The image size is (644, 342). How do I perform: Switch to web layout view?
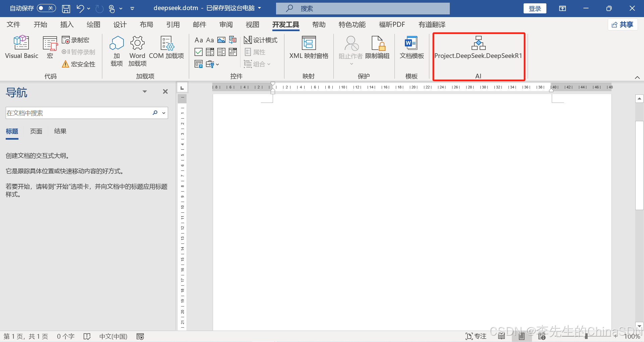(x=542, y=336)
